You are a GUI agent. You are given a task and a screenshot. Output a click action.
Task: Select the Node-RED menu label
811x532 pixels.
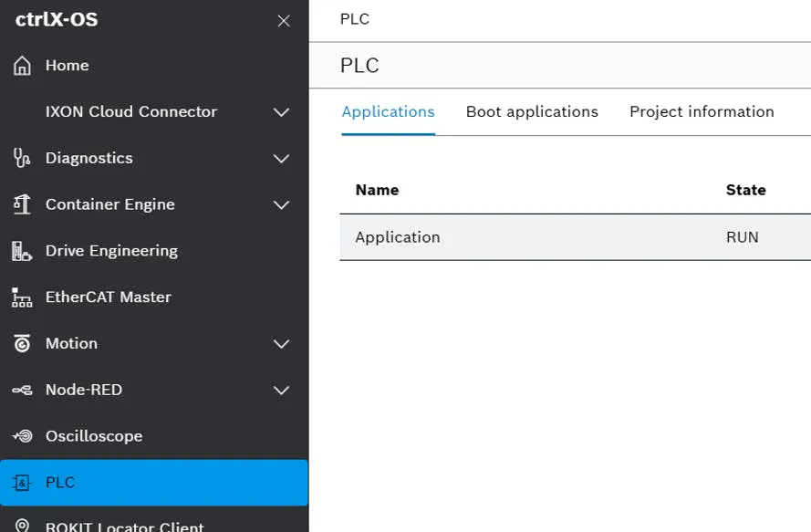pyautogui.click(x=84, y=390)
